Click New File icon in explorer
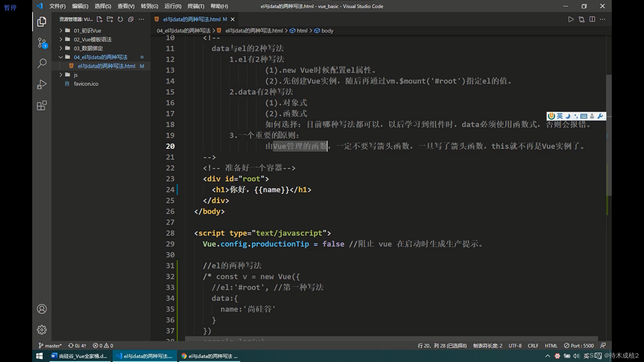Viewport: 644px width, 362px height. pyautogui.click(x=99, y=19)
